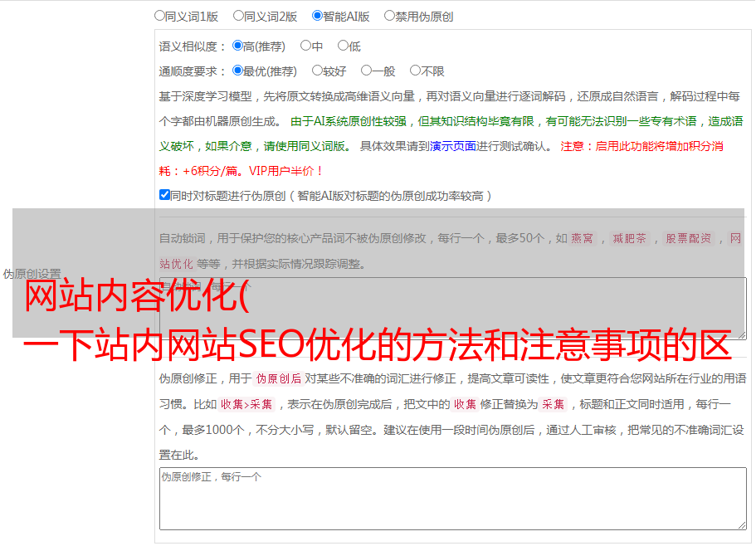The height and width of the screenshot is (546, 756).
Task: Grab resize handle of 自动锁词 textarea
Action: tap(742, 335)
